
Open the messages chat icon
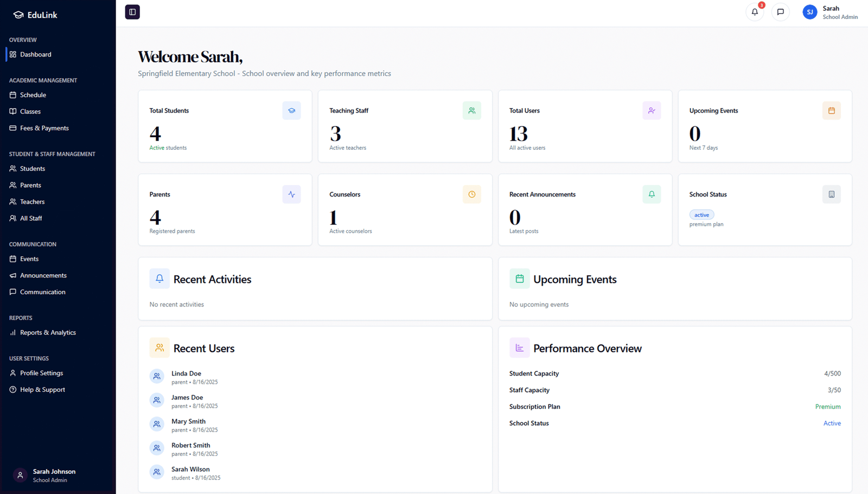pos(780,12)
